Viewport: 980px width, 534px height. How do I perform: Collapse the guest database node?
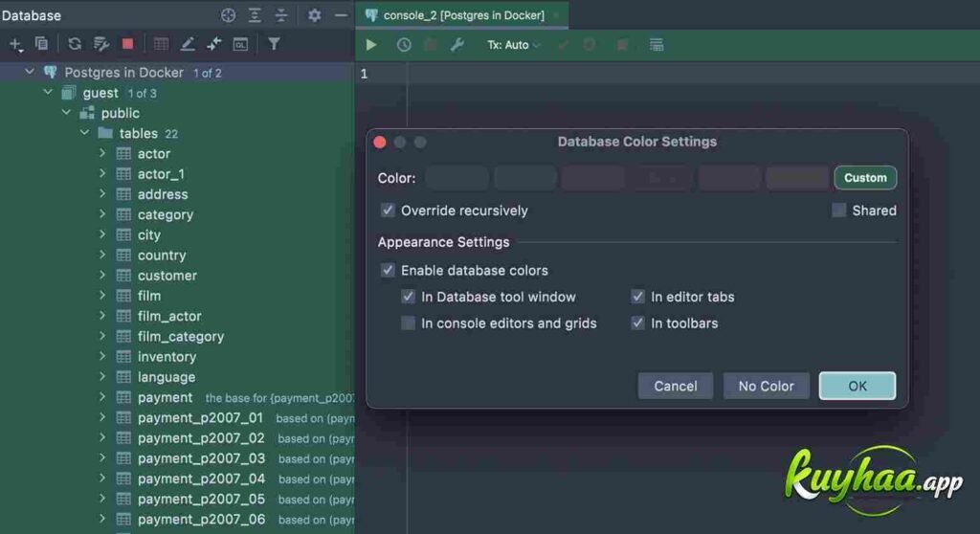coord(48,93)
